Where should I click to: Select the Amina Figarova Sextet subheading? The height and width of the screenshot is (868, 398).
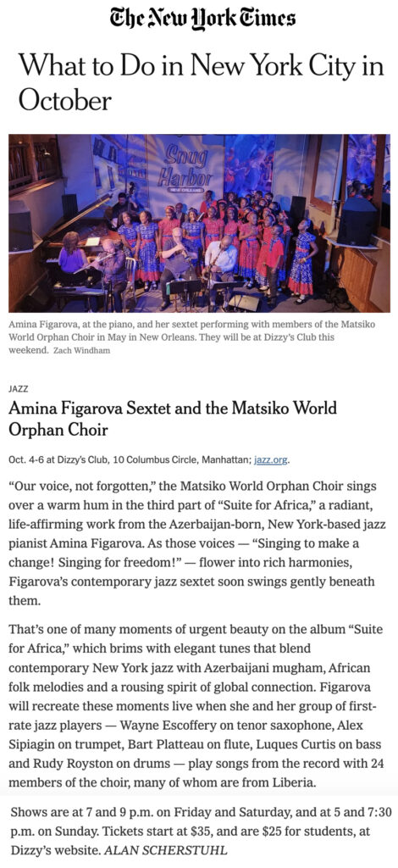(173, 419)
